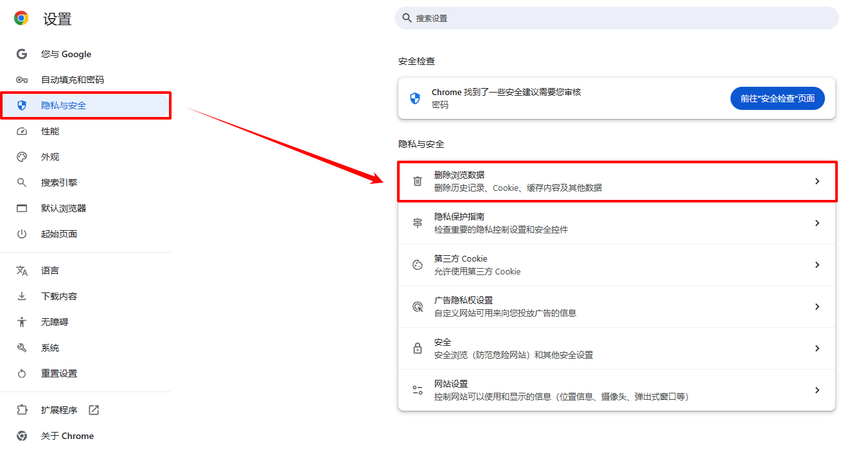Click the Google G icon in sidebar
The image size is (868, 457).
pos(22,54)
